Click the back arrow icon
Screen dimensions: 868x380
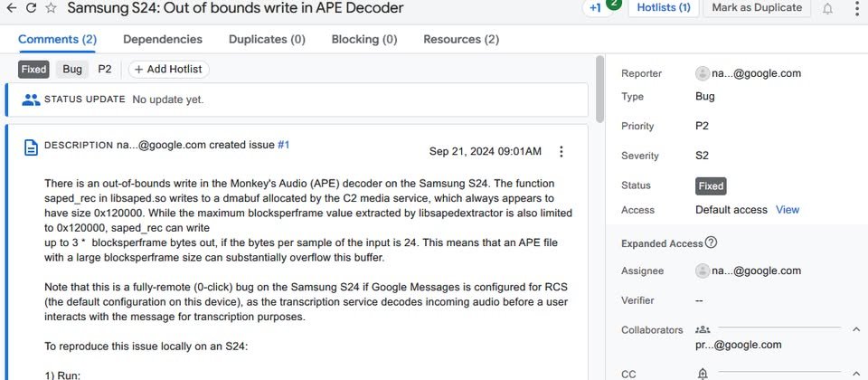coord(11,8)
